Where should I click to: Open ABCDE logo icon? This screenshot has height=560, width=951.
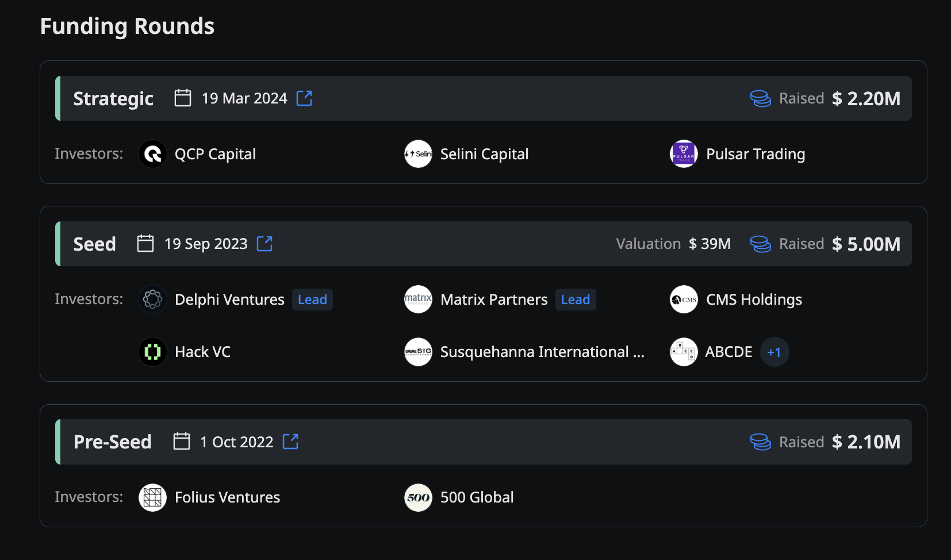(x=684, y=352)
